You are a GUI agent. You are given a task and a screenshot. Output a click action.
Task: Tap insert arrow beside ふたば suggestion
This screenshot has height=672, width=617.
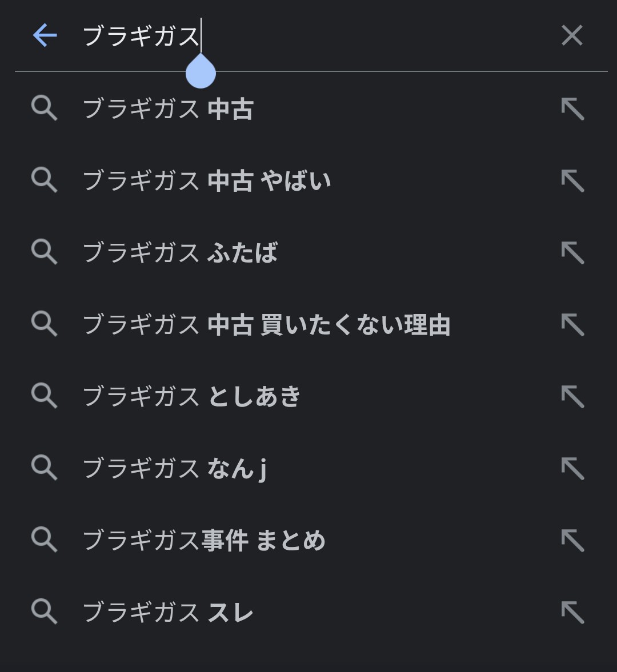click(572, 252)
